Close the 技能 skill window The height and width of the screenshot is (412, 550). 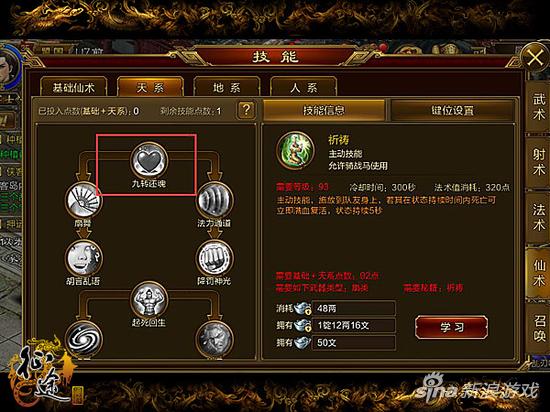tap(535, 58)
